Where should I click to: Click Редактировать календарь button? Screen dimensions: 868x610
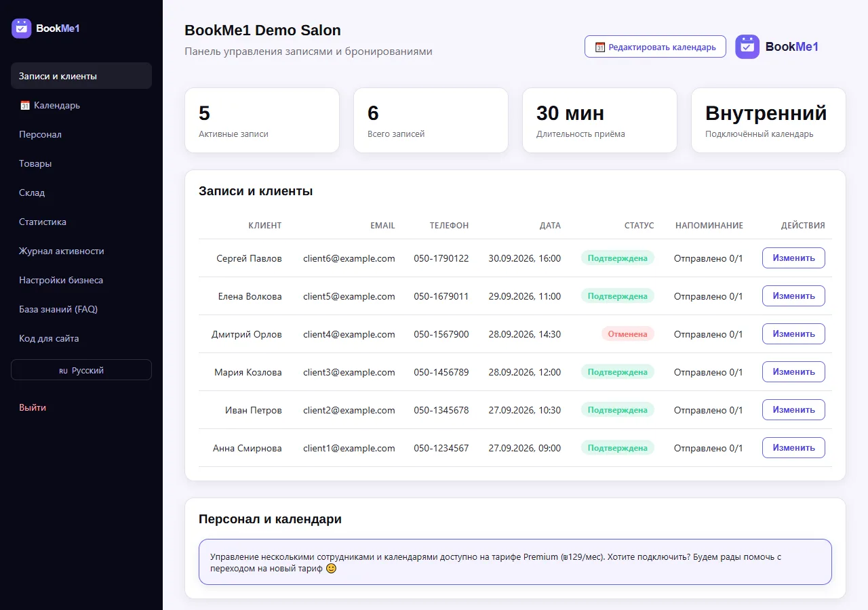655,47
